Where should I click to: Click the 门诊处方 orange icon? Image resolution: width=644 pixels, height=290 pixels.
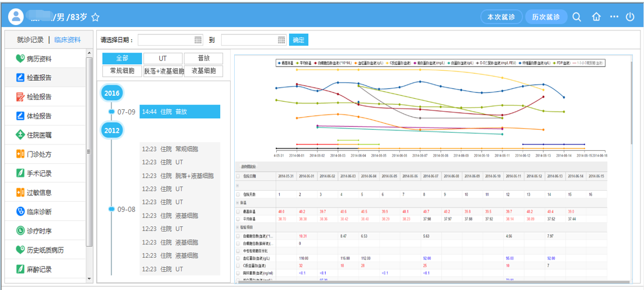(x=20, y=154)
